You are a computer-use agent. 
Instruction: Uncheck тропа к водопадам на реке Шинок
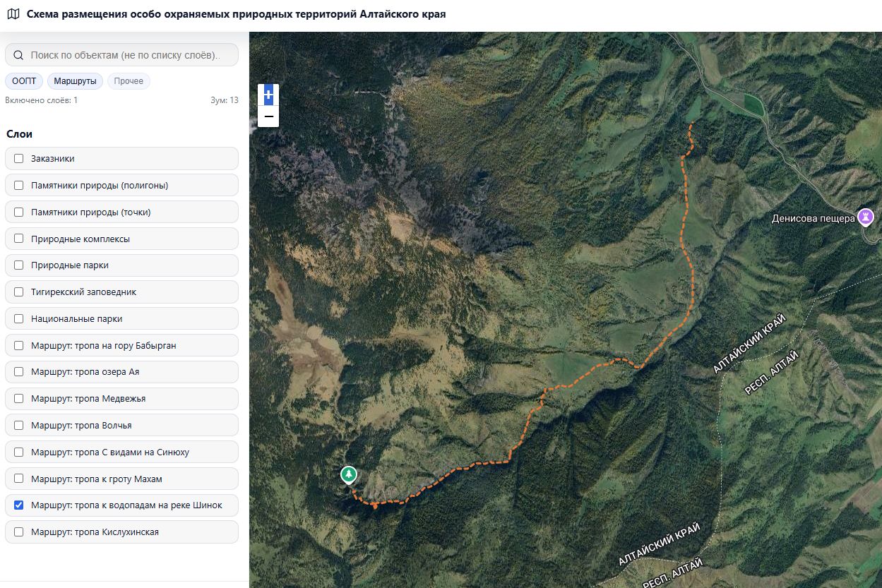tap(19, 505)
